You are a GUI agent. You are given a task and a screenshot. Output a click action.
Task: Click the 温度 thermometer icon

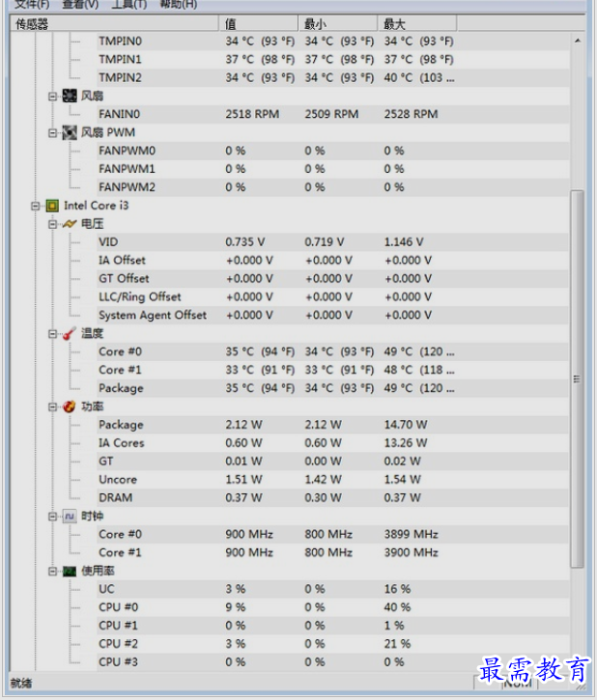click(70, 333)
